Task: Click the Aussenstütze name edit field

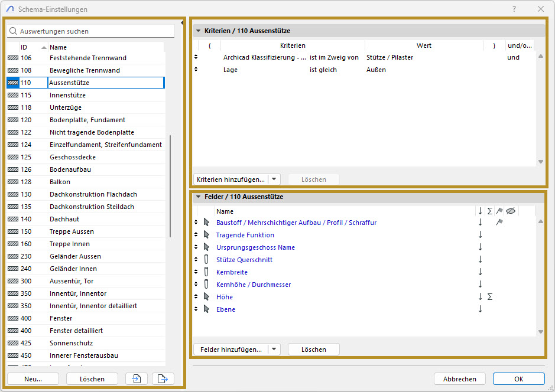Action: tap(106, 83)
